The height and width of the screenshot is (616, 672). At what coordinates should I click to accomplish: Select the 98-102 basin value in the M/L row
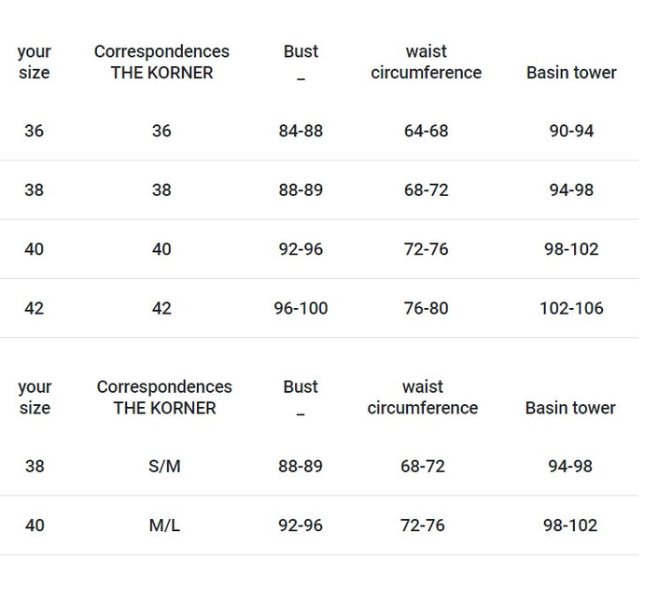pyautogui.click(x=570, y=525)
